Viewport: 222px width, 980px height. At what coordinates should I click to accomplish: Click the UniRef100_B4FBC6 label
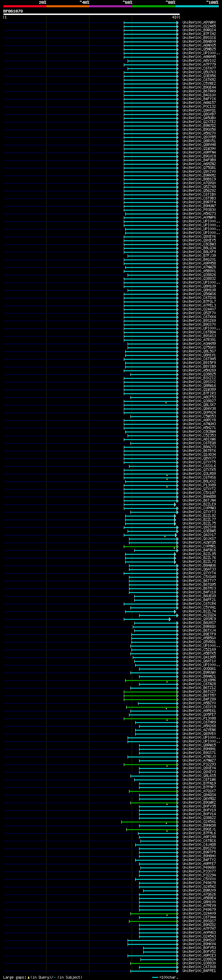coord(199,550)
